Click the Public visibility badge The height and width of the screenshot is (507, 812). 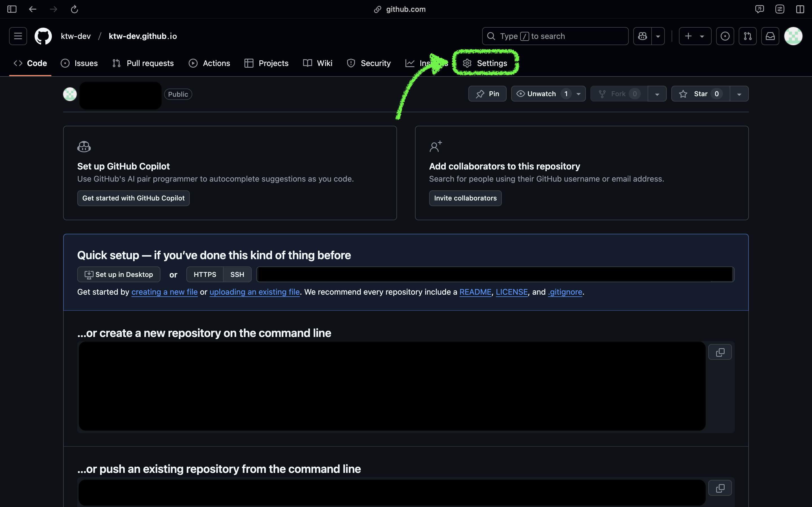click(x=178, y=94)
